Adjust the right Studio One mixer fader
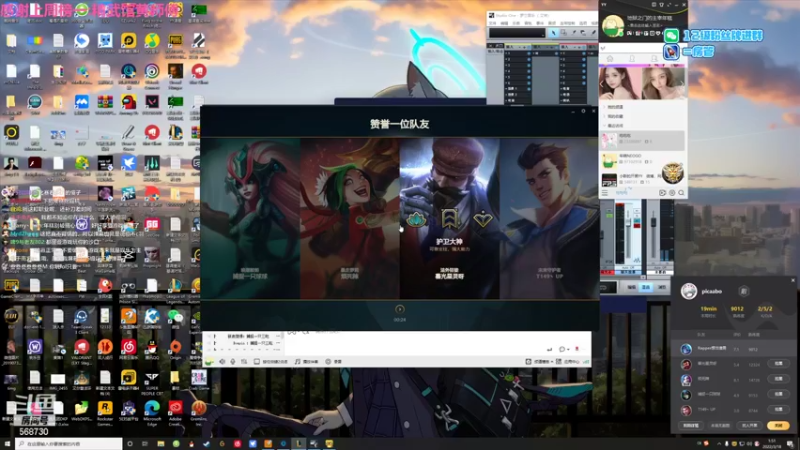The height and width of the screenshot is (450, 800). 653,222
